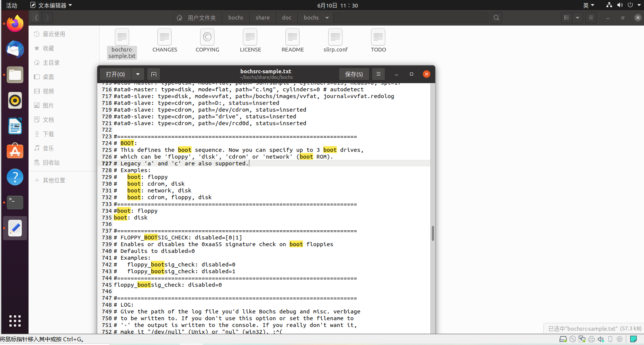The height and width of the screenshot is (345, 644).
Task: Select the LICENSE file icon
Action: point(250,41)
